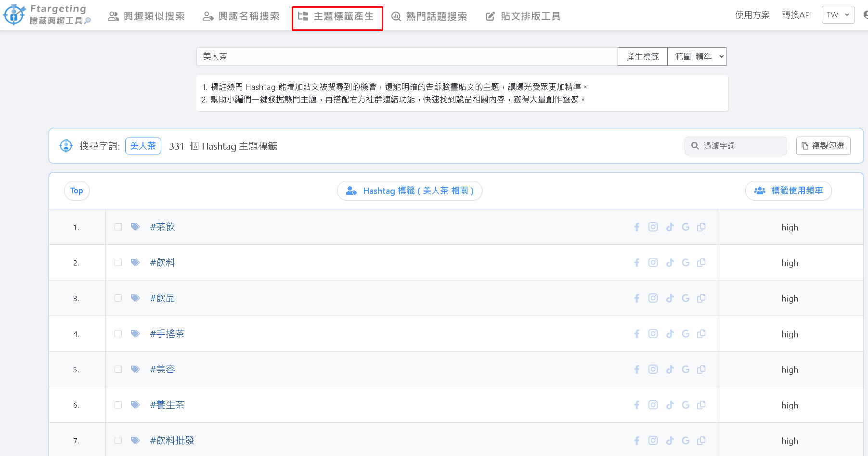The height and width of the screenshot is (456, 868).
Task: Check the #養生茶 checkbox
Action: pos(118,405)
